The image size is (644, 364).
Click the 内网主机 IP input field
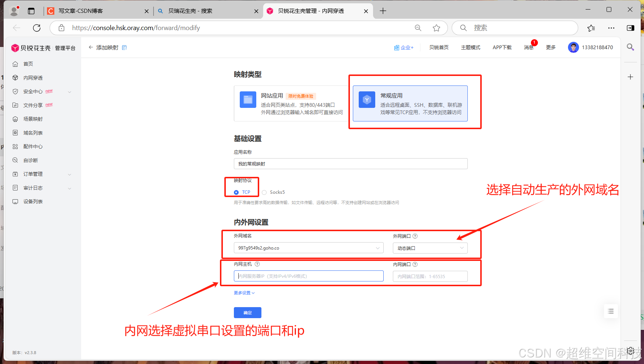(x=308, y=276)
